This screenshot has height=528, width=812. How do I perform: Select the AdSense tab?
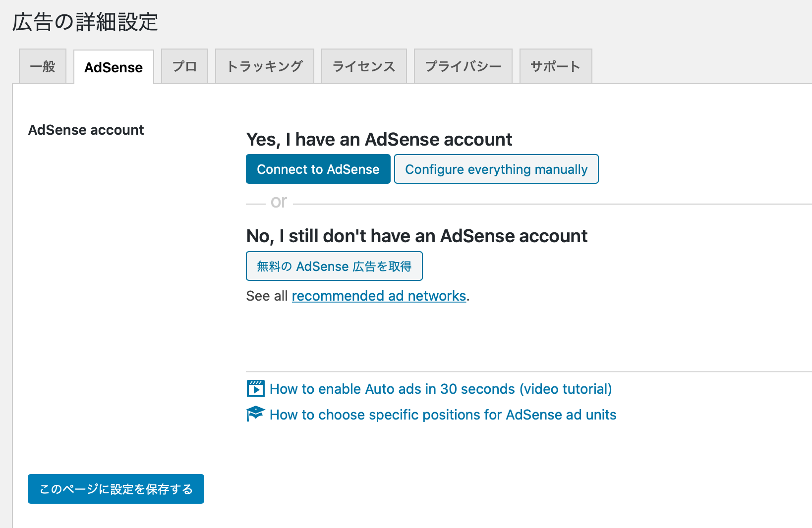point(114,67)
